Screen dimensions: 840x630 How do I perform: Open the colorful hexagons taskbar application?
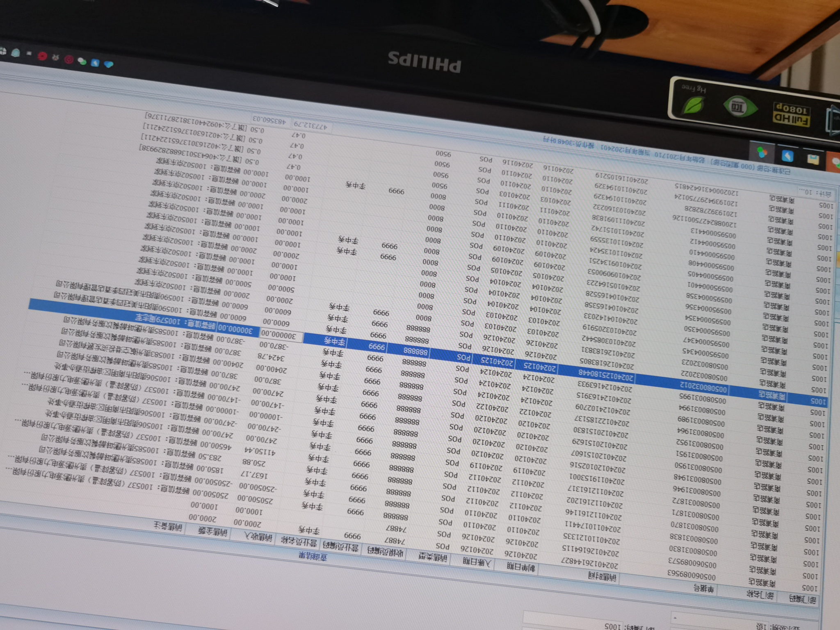pos(762,153)
